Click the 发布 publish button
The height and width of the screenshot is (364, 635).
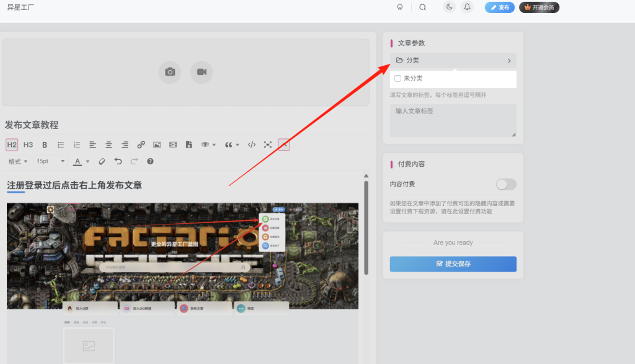tap(500, 7)
